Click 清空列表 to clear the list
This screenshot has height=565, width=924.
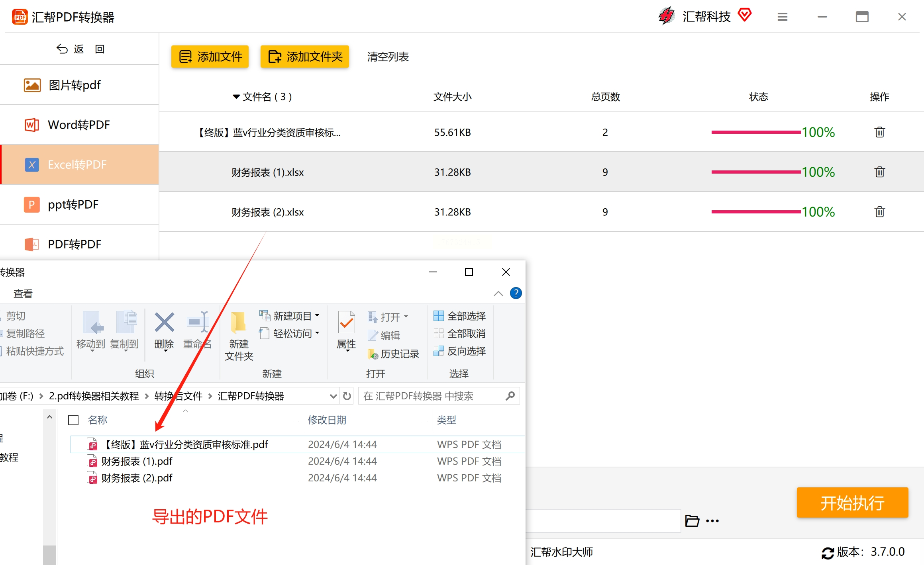click(x=388, y=57)
